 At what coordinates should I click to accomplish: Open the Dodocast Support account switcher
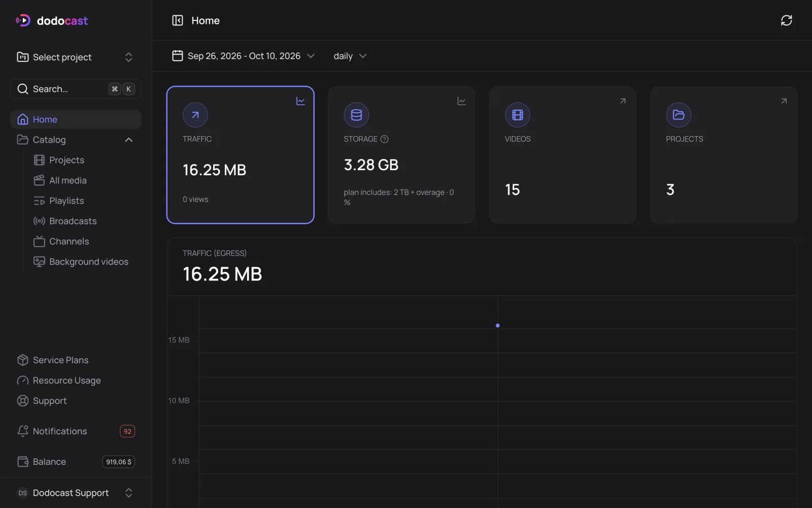76,493
